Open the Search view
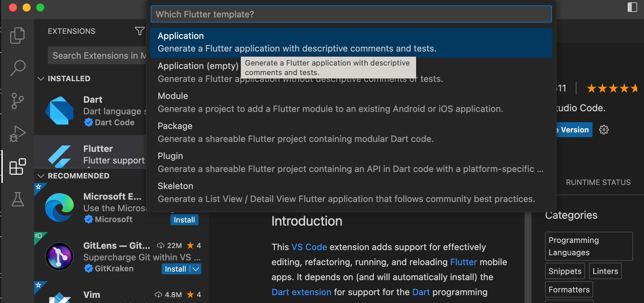644x303 pixels. pos(17,68)
